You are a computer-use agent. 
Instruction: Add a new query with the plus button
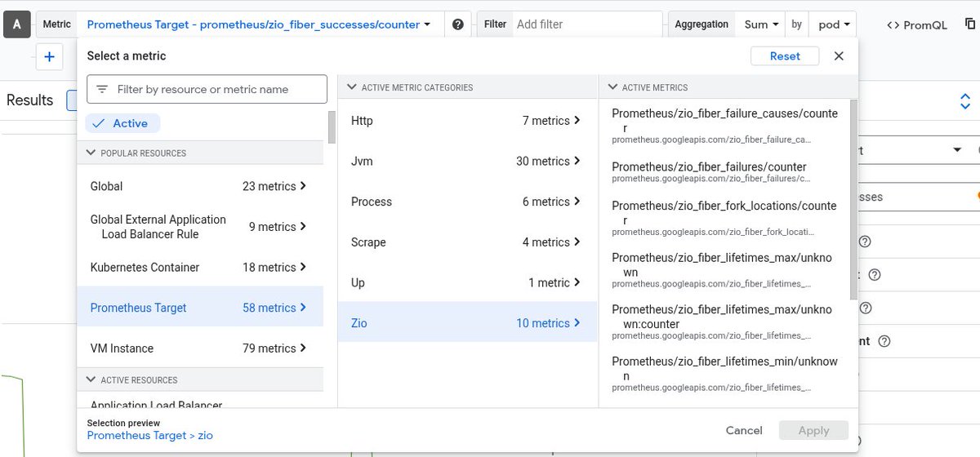point(49,57)
